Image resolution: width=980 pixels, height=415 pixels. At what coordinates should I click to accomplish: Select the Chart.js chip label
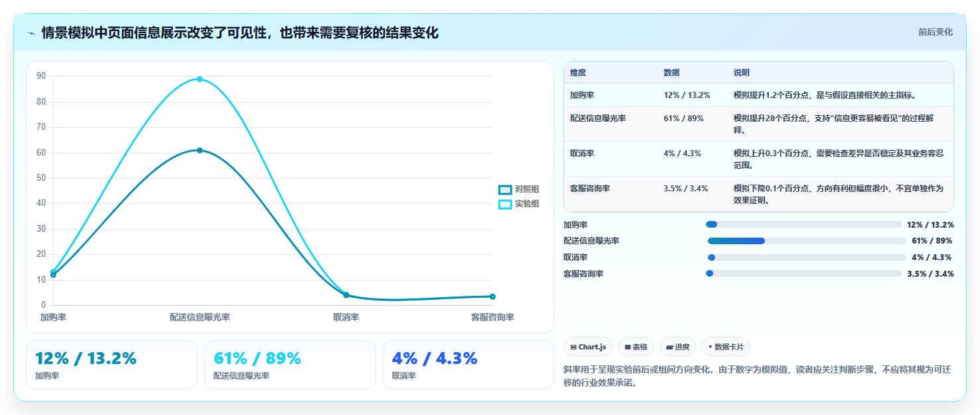tap(592, 347)
